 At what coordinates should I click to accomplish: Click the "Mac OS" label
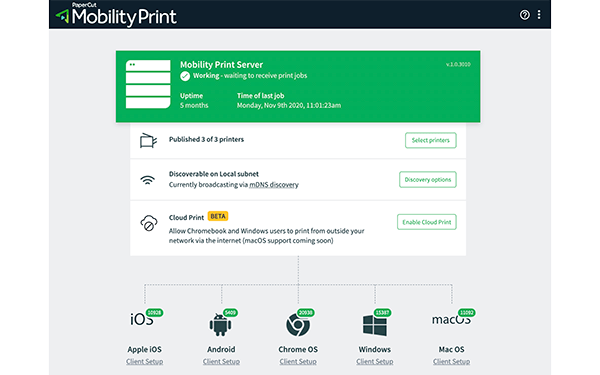[452, 349]
